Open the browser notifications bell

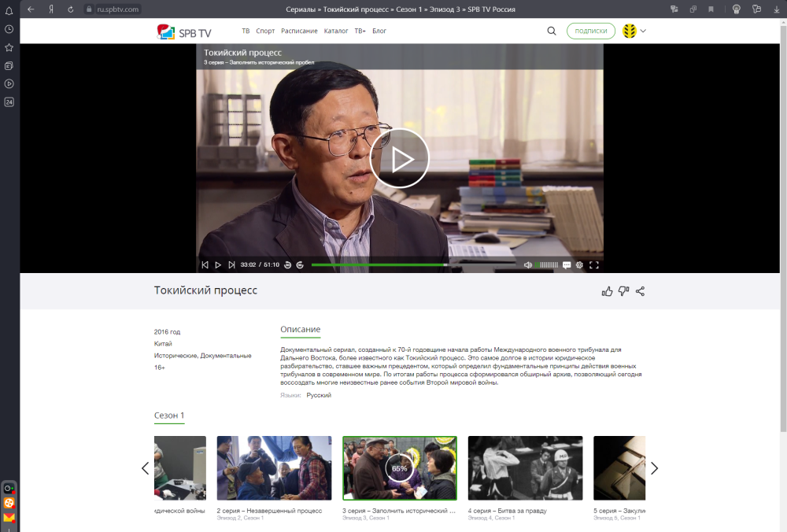point(9,11)
